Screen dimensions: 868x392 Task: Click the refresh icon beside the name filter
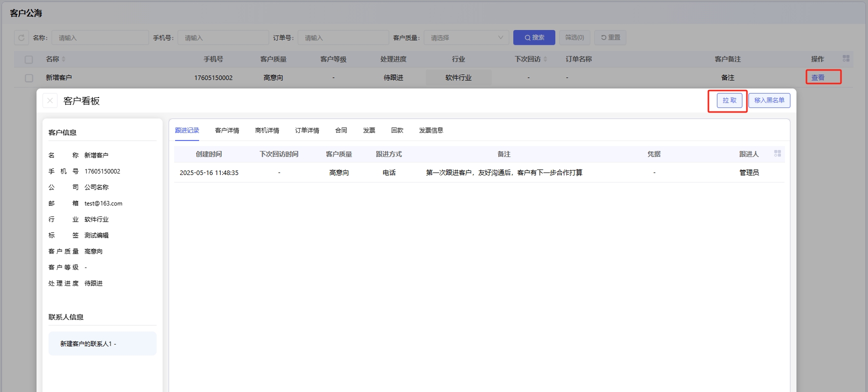(x=22, y=37)
